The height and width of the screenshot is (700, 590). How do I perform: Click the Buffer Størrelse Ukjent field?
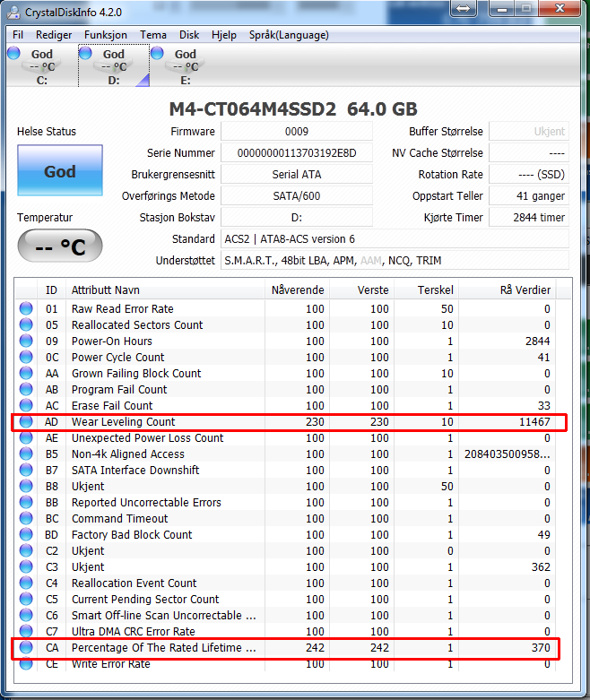click(x=529, y=132)
